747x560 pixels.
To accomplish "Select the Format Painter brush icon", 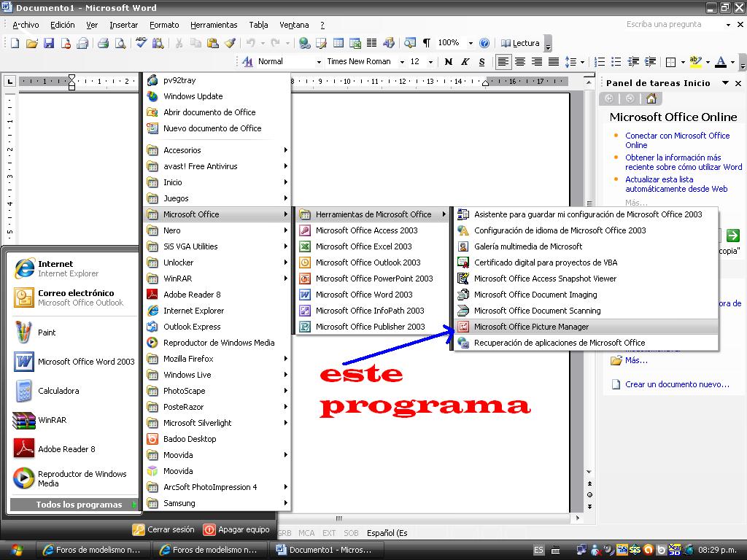I will (x=230, y=43).
